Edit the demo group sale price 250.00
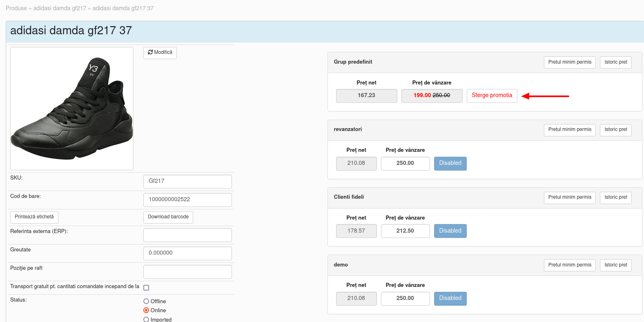This screenshot has width=644, height=322. (x=405, y=298)
